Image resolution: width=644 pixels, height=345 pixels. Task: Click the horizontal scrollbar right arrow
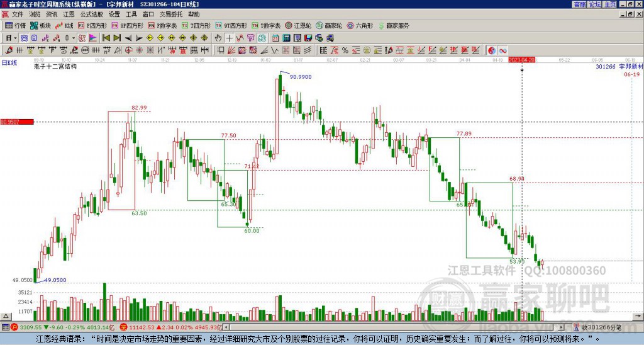coord(561,327)
